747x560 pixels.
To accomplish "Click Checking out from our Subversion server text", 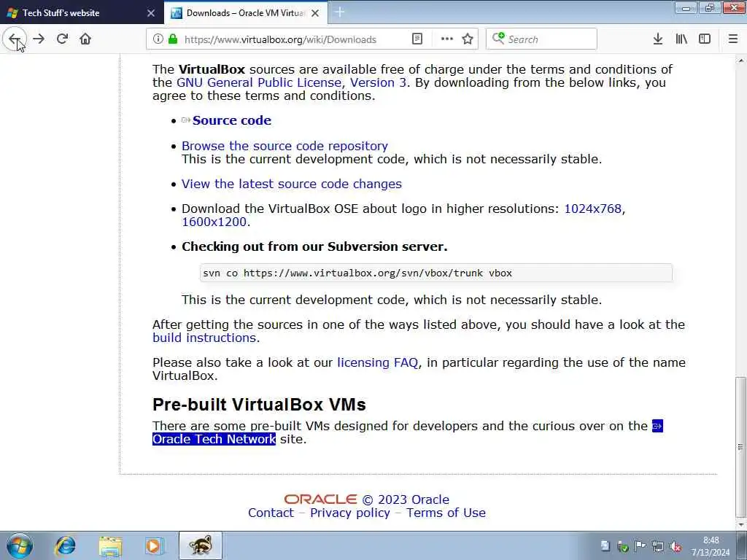I will pos(314,246).
